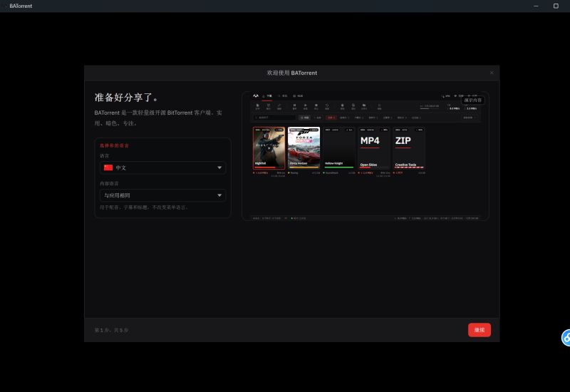This screenshot has width=570, height=392.
Task: Click the red 继续 button
Action: pos(479,330)
